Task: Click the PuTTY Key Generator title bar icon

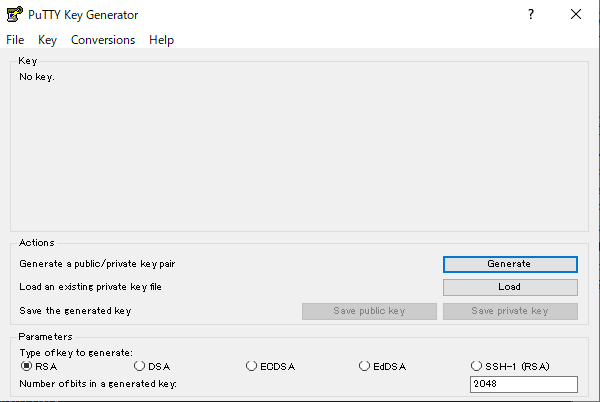Action: click(15, 14)
